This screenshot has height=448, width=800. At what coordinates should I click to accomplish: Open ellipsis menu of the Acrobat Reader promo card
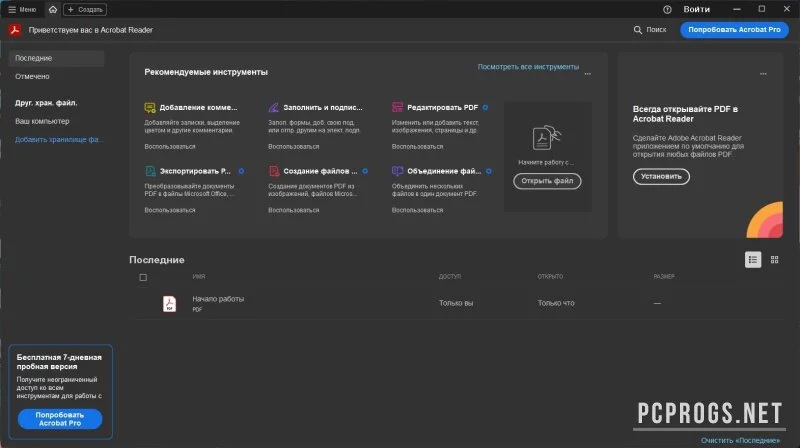tap(763, 74)
